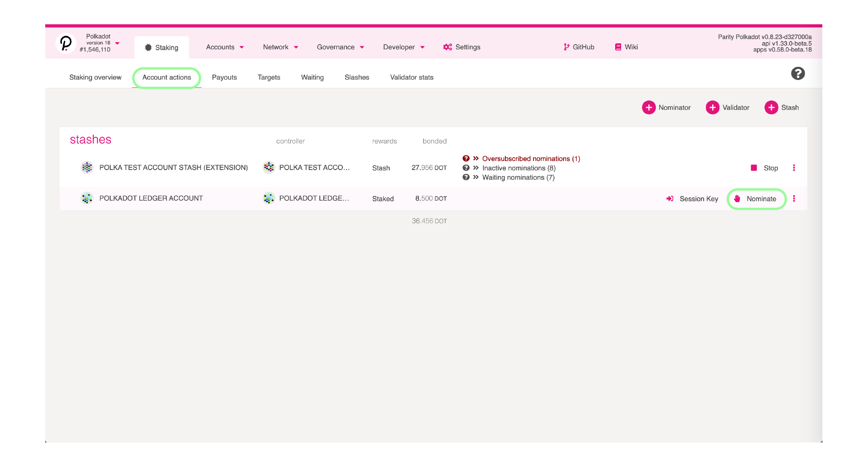The width and height of the screenshot is (868, 467).
Task: Click the Nominate hand icon
Action: 737,199
